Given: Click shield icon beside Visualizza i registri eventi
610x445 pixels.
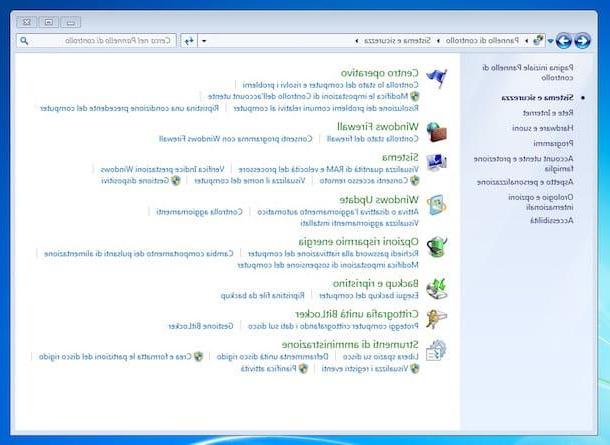Looking at the screenshot, I should (415, 368).
